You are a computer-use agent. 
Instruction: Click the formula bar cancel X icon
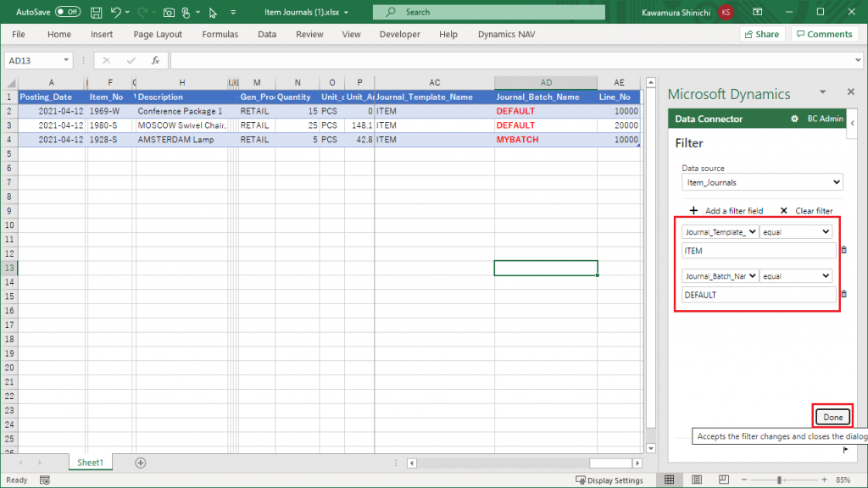(106, 60)
